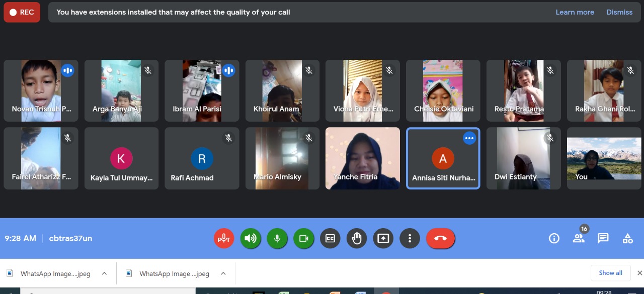Open the more options menu in the call bar
This screenshot has width=644, height=294.
tap(410, 239)
